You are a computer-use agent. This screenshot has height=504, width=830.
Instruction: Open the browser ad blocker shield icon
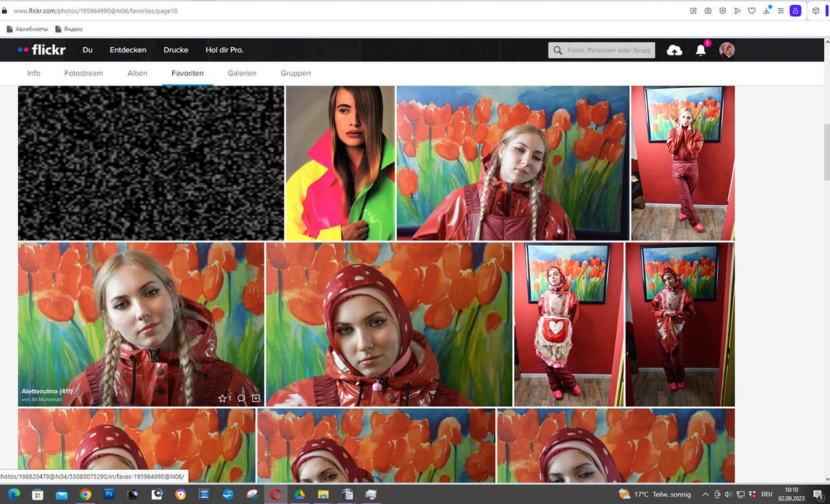[x=722, y=11]
